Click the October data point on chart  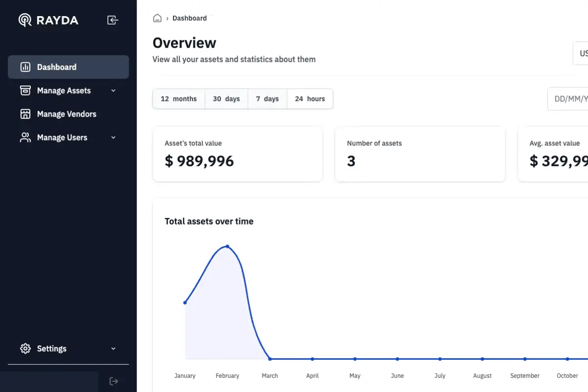click(x=567, y=359)
